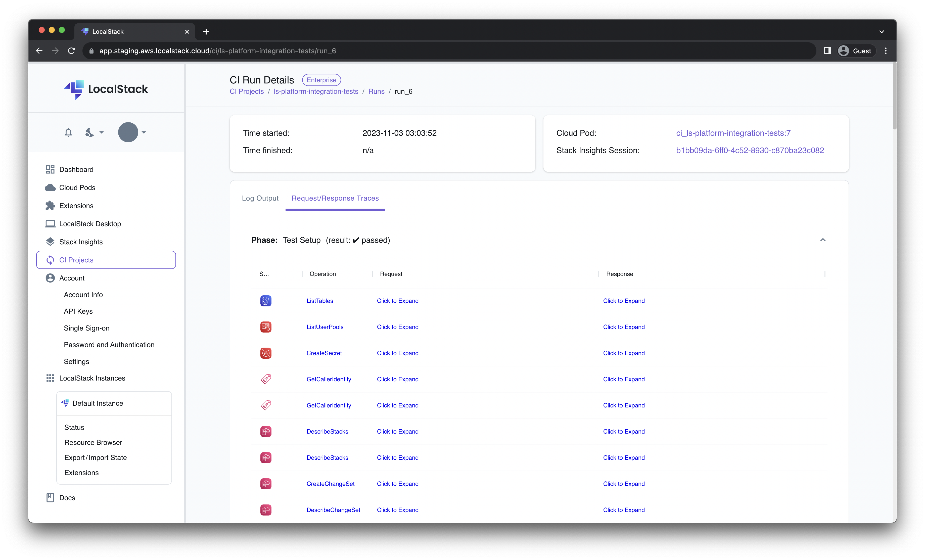Open the theme mode dropdown arrow
The image size is (925, 560).
(101, 132)
